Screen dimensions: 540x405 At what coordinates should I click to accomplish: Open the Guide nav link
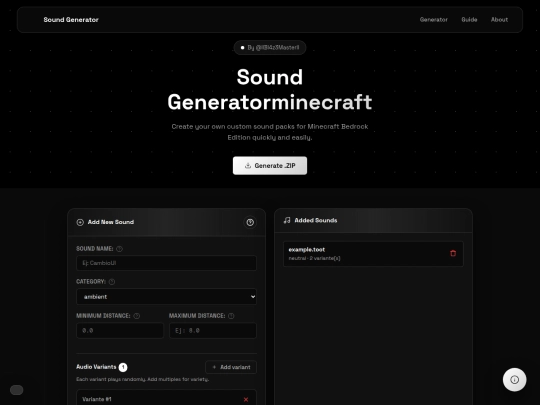(x=469, y=20)
